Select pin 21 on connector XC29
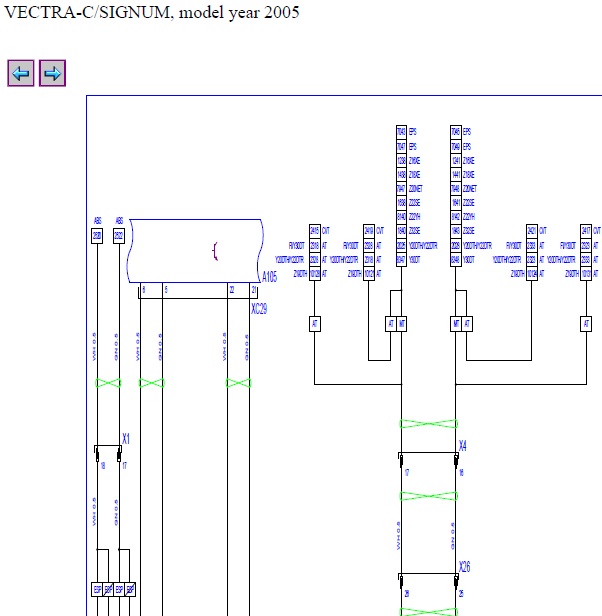The image size is (602, 616). pos(254,290)
